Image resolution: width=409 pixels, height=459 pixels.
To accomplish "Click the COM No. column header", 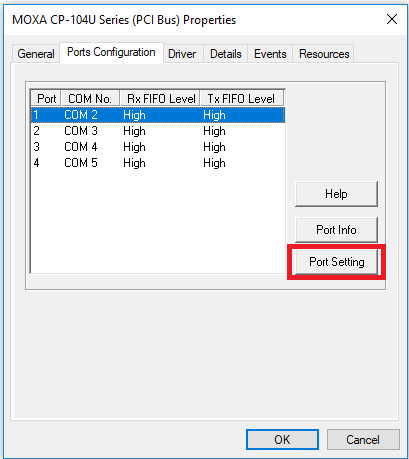I will [x=90, y=99].
